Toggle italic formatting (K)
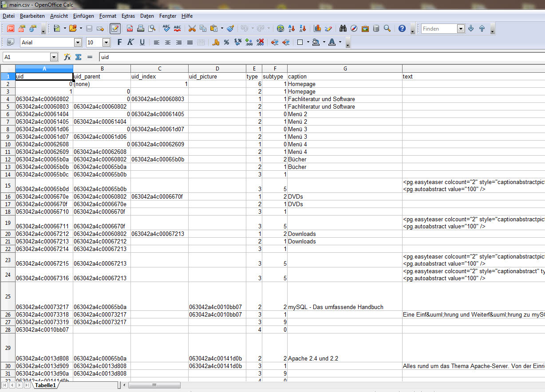 tap(130, 42)
